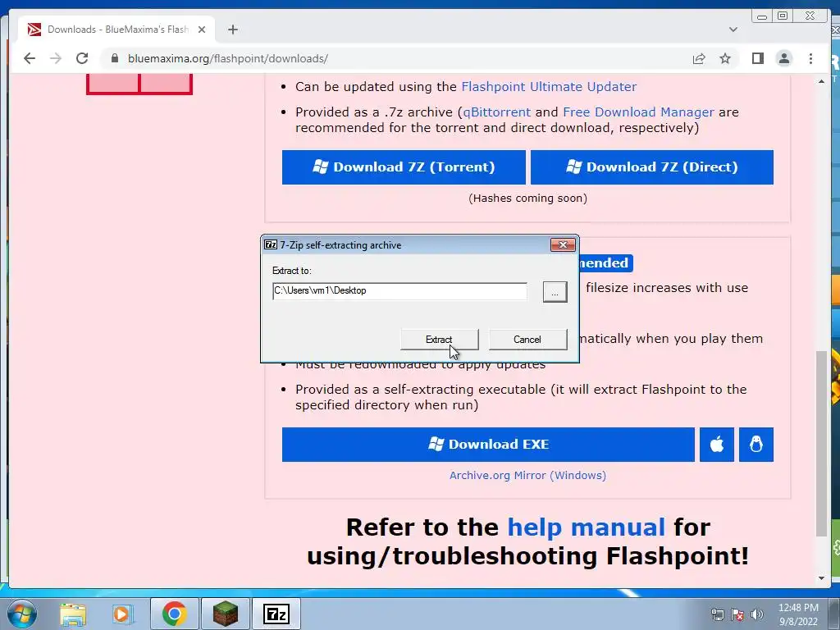Open the Free Download Manager link
This screenshot has height=630, width=840.
(638, 112)
